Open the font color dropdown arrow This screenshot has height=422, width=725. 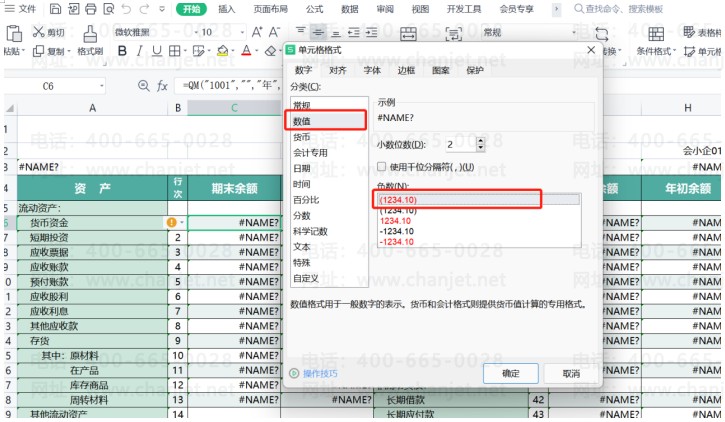256,51
